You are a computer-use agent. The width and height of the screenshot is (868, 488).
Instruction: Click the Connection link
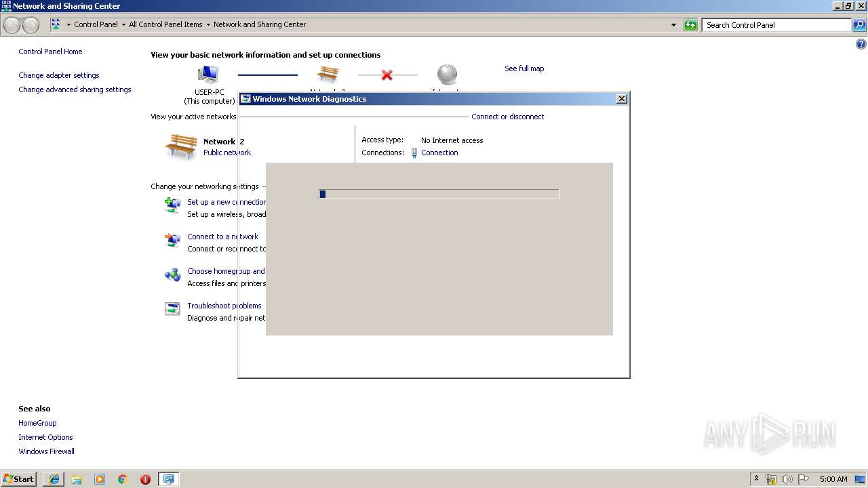[439, 152]
